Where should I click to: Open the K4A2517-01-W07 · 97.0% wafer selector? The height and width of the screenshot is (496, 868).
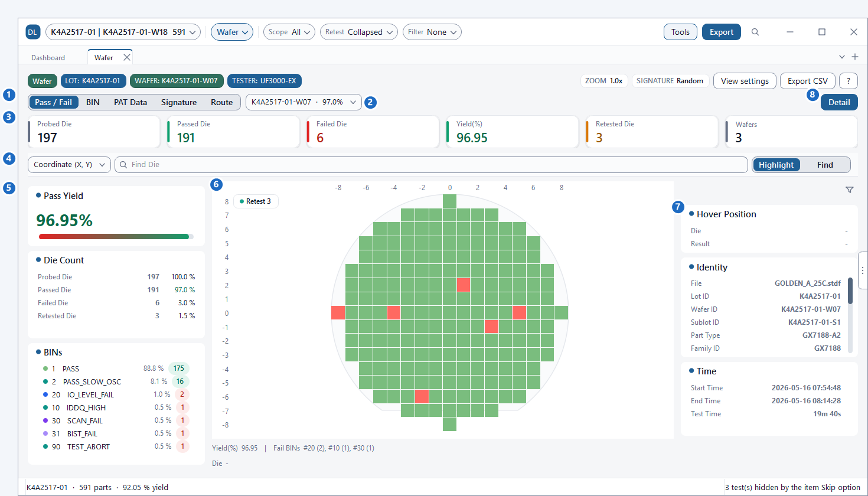[x=304, y=102]
